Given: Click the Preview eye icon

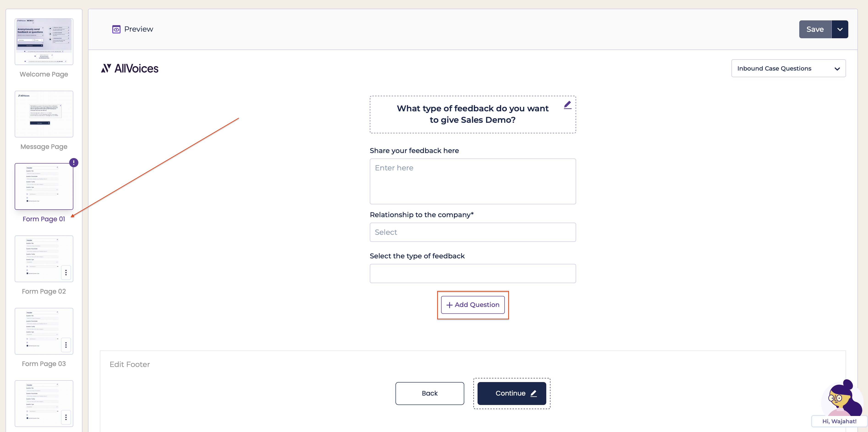Looking at the screenshot, I should click(x=116, y=29).
